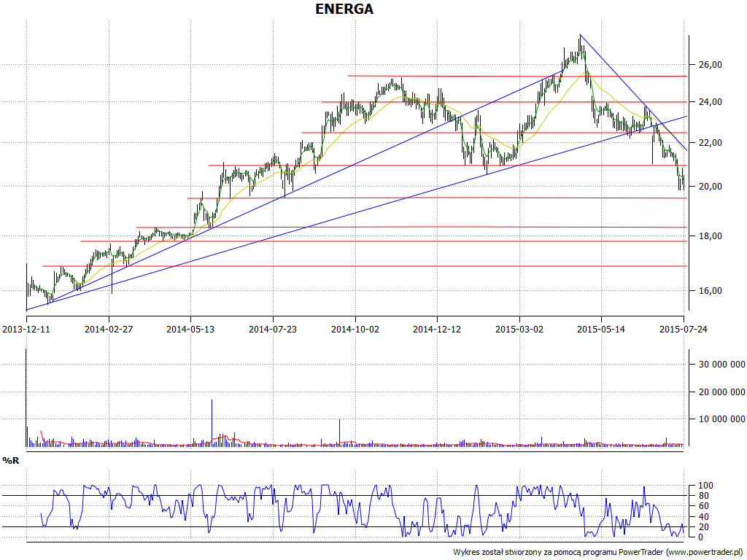This screenshot has width=747, height=560.
Task: Select the 2015-05-14 date label
Action: pos(601,329)
